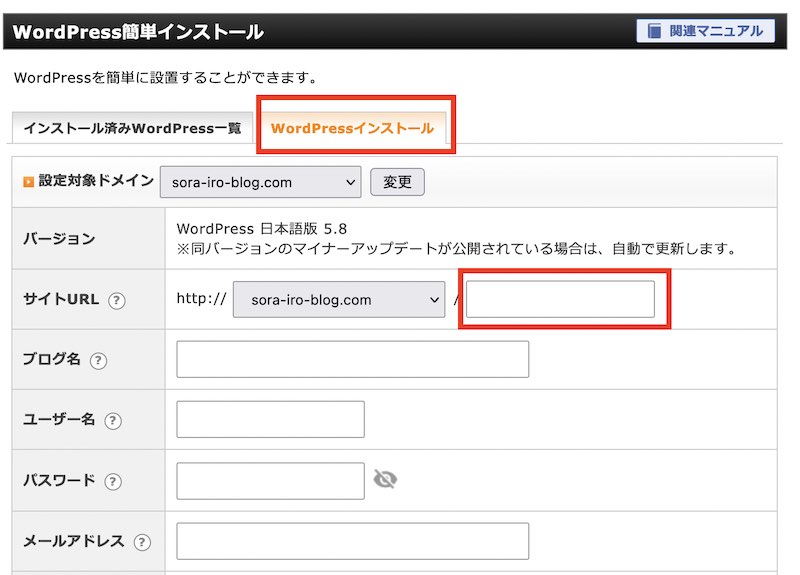Focus the ユーザー名 input field
Screen dimensions: 800x575
point(270,419)
